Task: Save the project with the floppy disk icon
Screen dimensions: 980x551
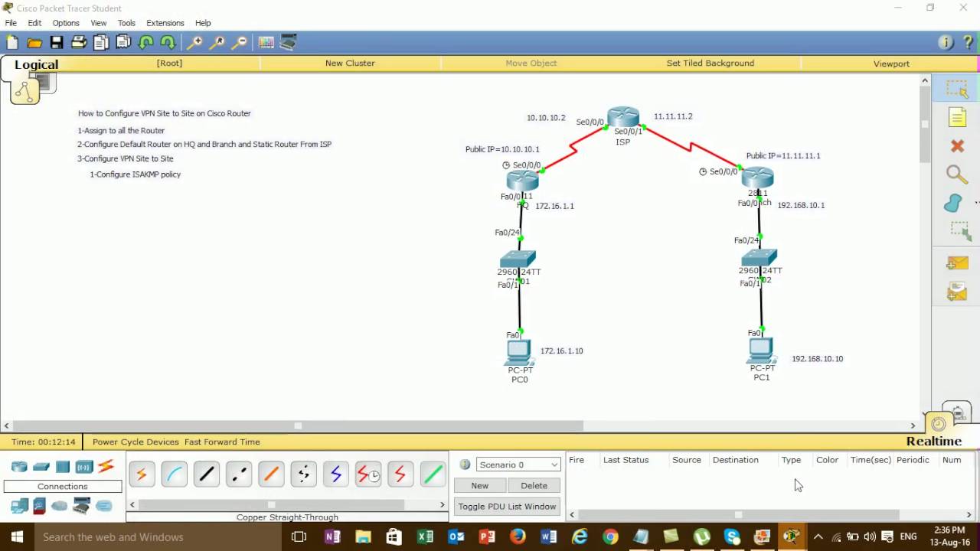Action: [57, 43]
